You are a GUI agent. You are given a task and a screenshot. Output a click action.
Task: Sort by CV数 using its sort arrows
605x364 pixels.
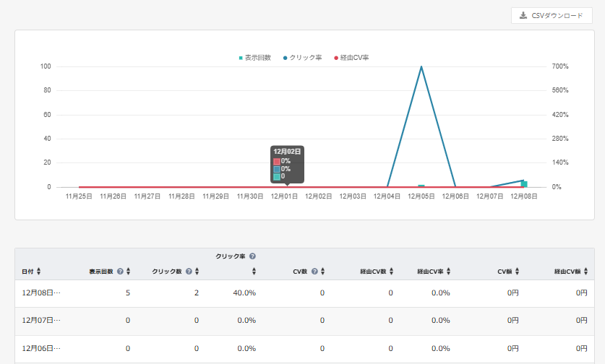pyautogui.click(x=323, y=272)
